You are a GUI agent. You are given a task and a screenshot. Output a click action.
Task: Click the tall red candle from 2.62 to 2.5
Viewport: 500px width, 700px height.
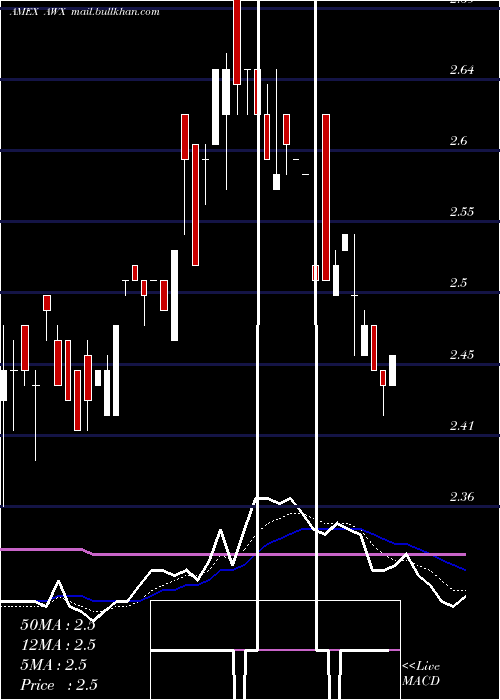tap(326, 197)
